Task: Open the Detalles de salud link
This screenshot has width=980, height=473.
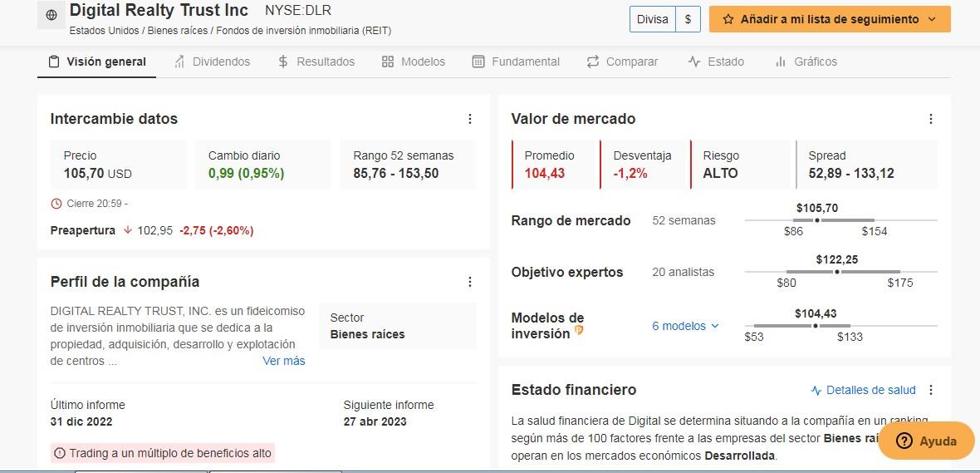Action: point(863,391)
